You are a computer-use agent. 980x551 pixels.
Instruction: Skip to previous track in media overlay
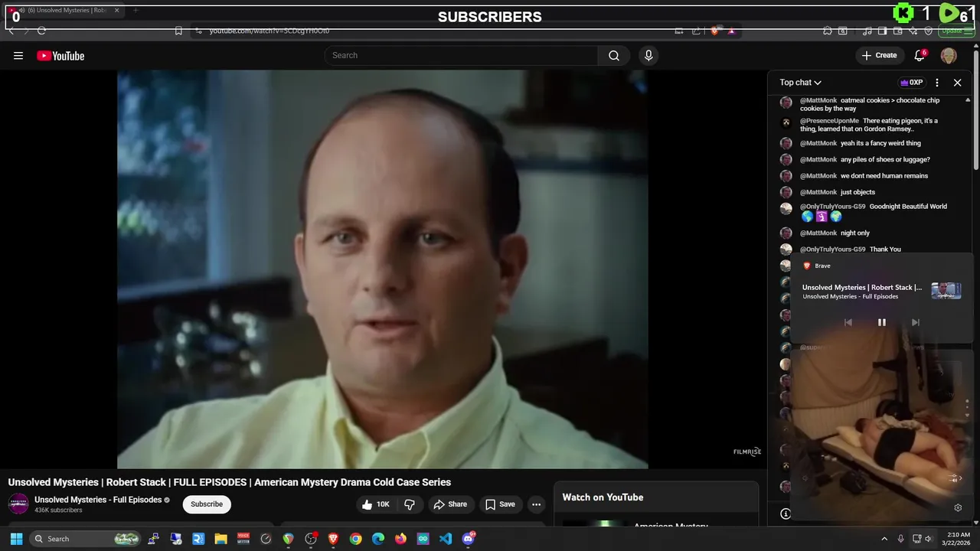(848, 322)
